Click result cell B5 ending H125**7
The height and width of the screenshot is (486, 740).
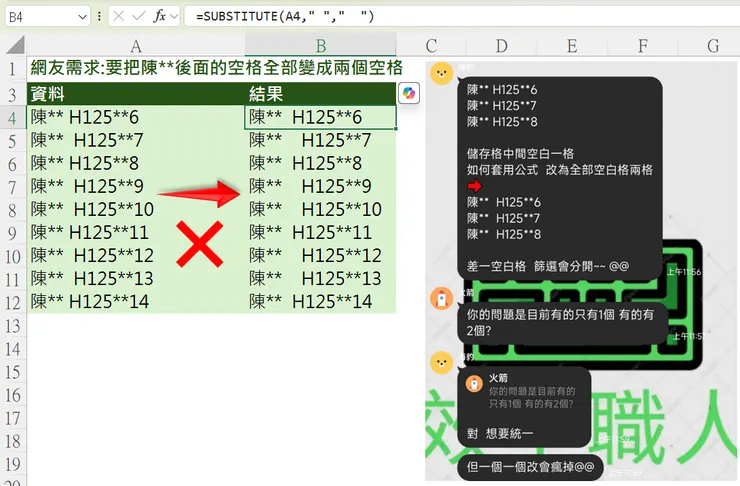click(320, 140)
